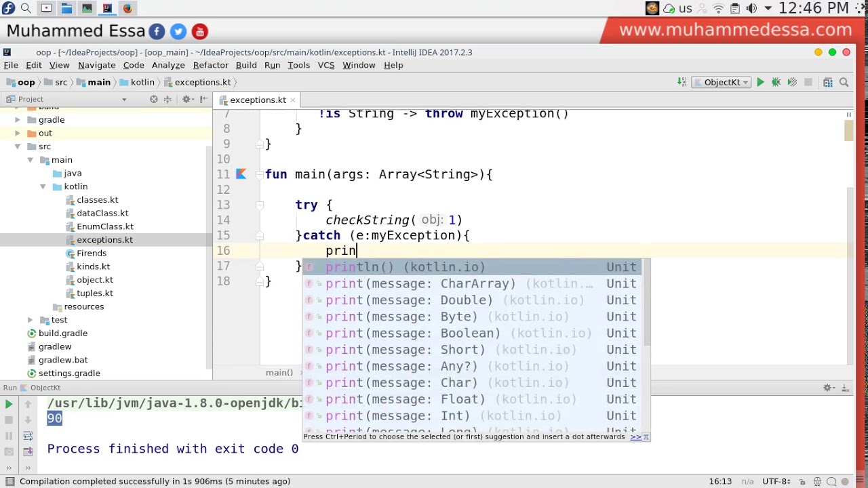Hide the Run tool window
The width and height of the screenshot is (868, 488).
846,388
